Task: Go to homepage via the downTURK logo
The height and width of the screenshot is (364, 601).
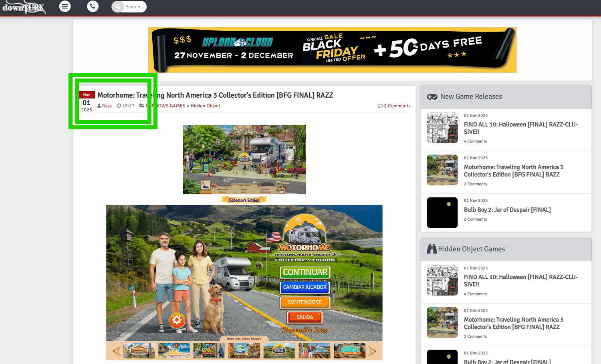Action: coord(24,7)
